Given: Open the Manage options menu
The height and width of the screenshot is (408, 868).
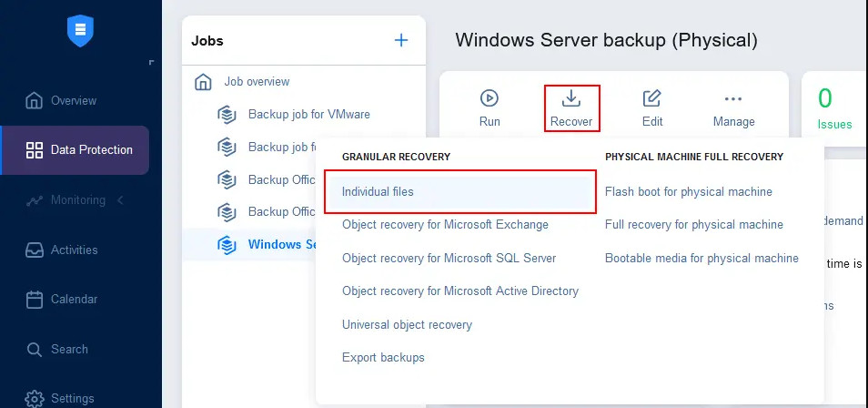Looking at the screenshot, I should [x=733, y=107].
